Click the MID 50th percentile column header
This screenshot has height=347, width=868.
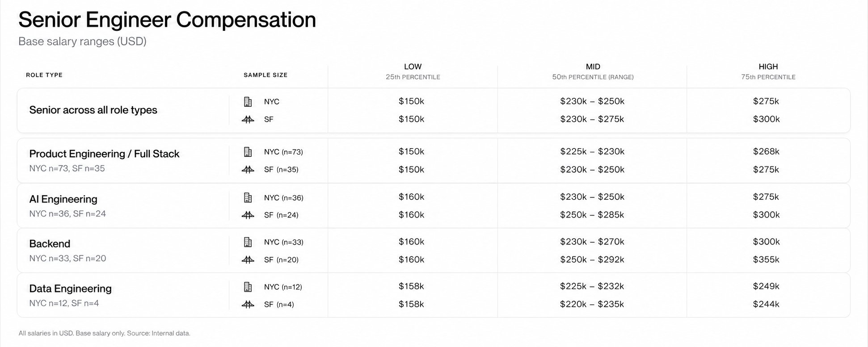pos(593,71)
